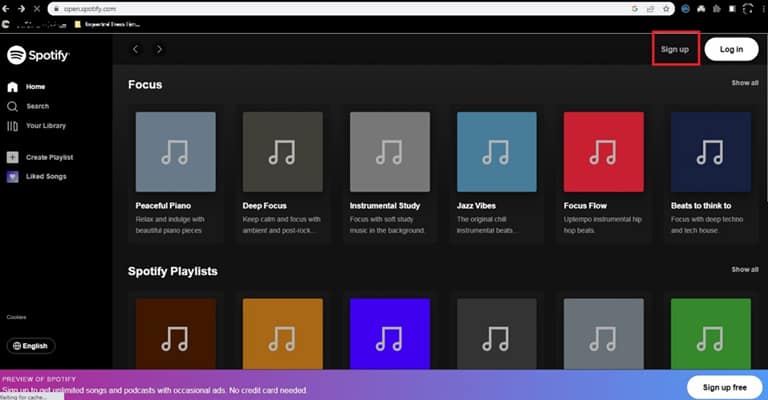
Task: Open the light gray Spotify Playlists cover
Action: (x=604, y=334)
